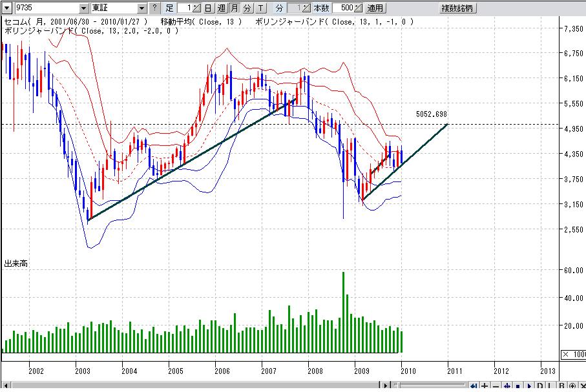
Task: Select the minute (分) chart period toggle
Action: tap(247, 8)
